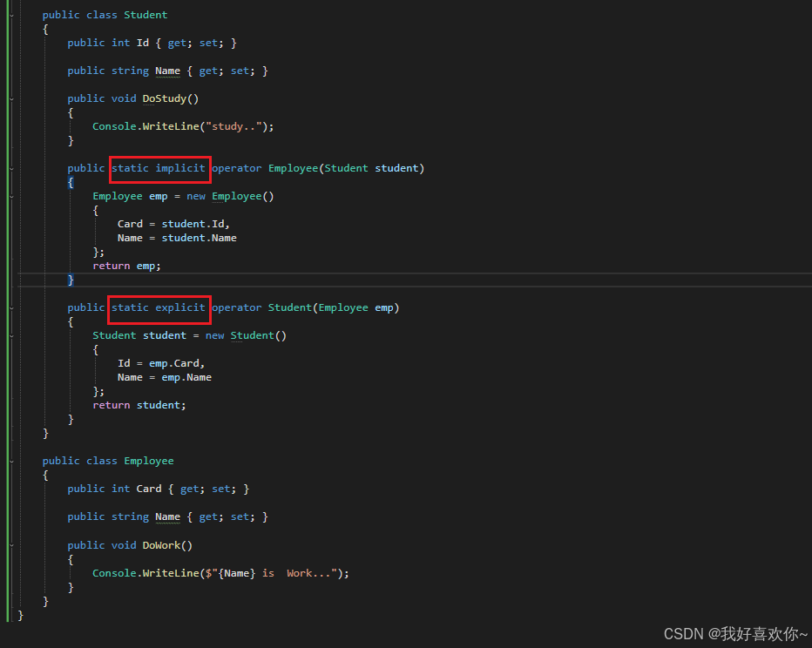Click the '{Name}' interpolation in the WriteLine string

237,573
